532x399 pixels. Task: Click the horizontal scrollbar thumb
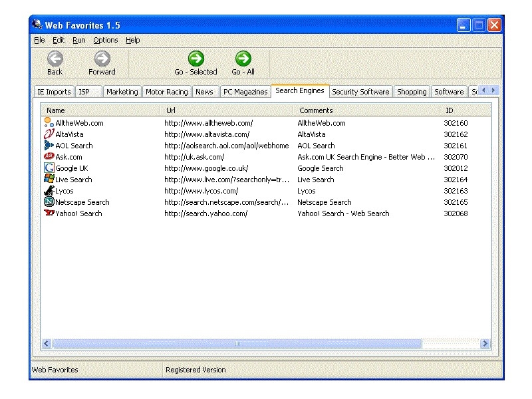(x=237, y=343)
